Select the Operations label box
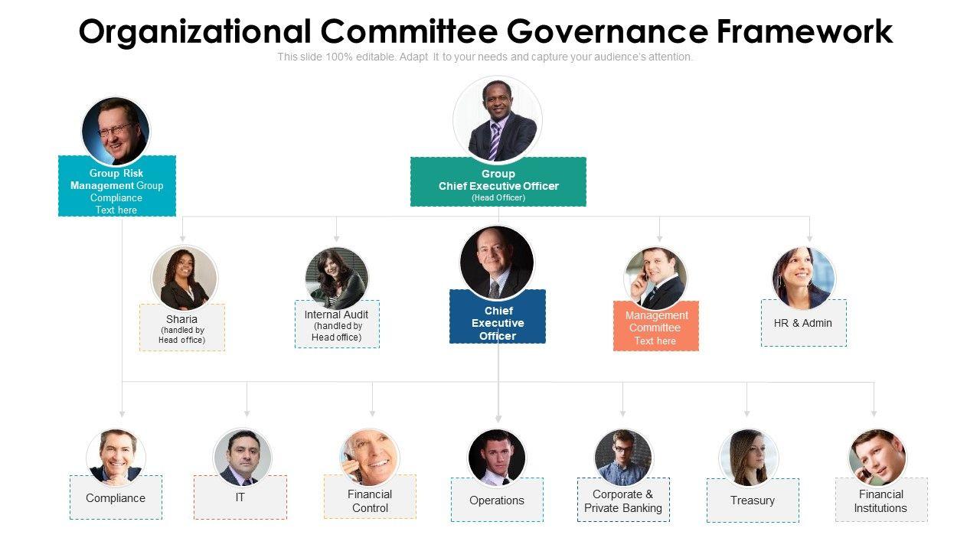980x551 pixels. coord(497,500)
